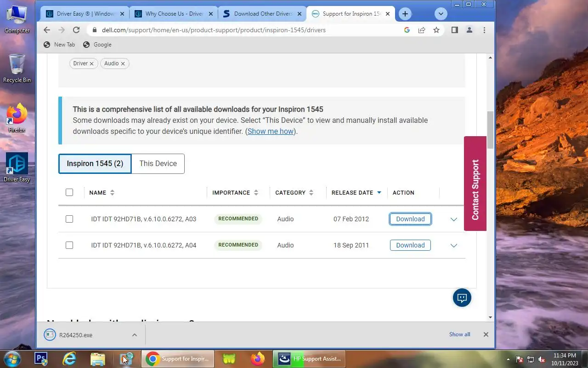
Task: Sort by NAME column arrows
Action: (x=112, y=193)
